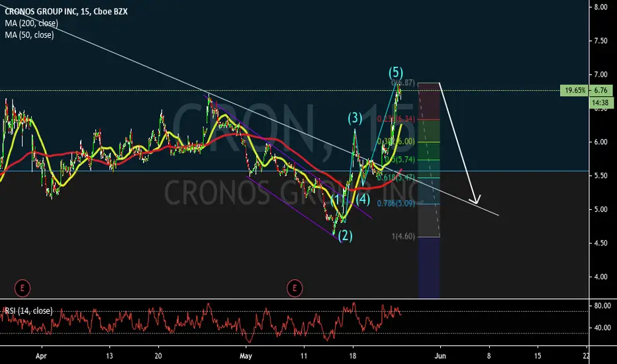This screenshot has width=617, height=364.
Task: Click the RSI (14, close) indicator label
Action: 28,311
